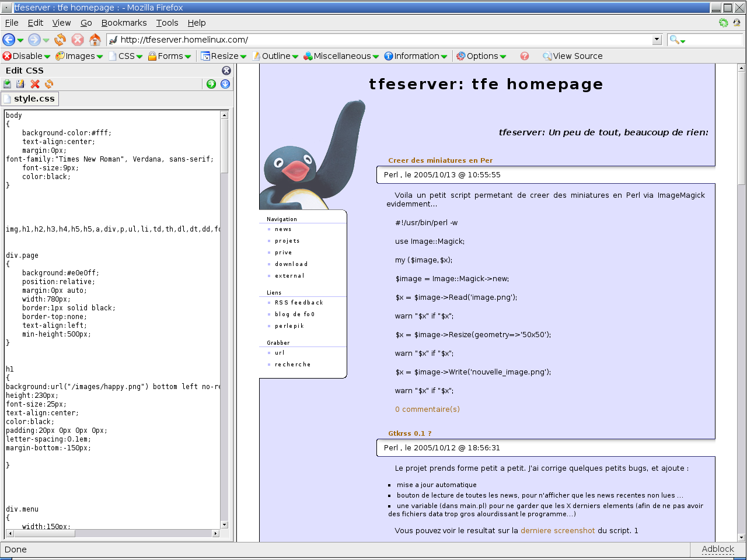Click the CSS editor scroll-down arrow
This screenshot has height=560, width=747.
click(225, 524)
